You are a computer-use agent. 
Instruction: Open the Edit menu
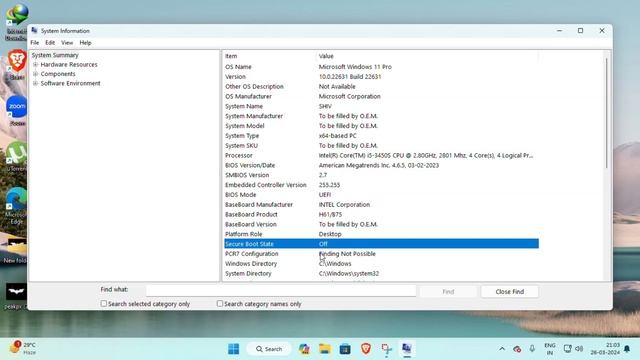pos(50,42)
